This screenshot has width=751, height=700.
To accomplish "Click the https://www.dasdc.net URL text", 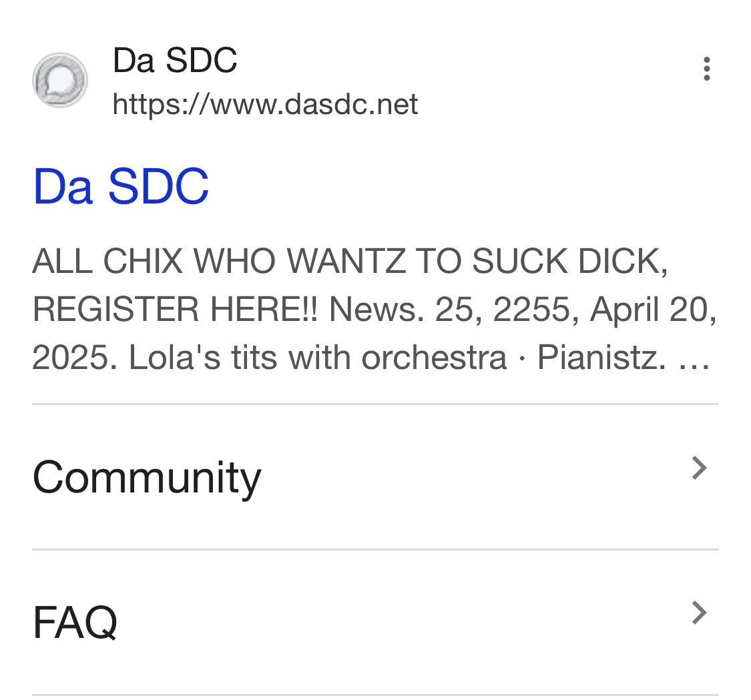I will 265,104.
